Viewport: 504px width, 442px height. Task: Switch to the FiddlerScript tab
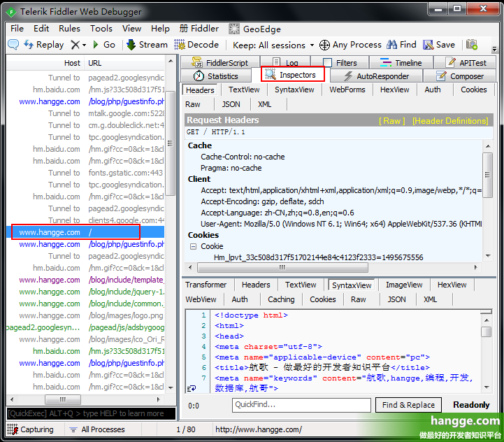point(220,62)
